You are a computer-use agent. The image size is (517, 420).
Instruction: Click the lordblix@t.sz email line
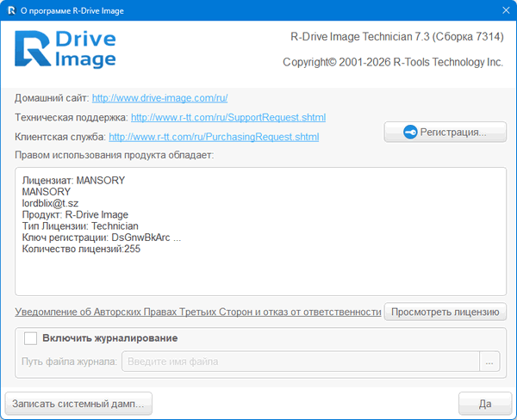click(51, 203)
